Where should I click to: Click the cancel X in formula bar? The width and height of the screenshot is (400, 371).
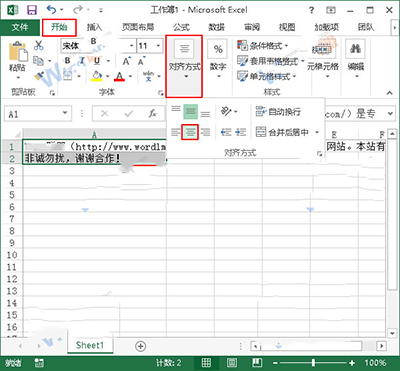(105, 114)
